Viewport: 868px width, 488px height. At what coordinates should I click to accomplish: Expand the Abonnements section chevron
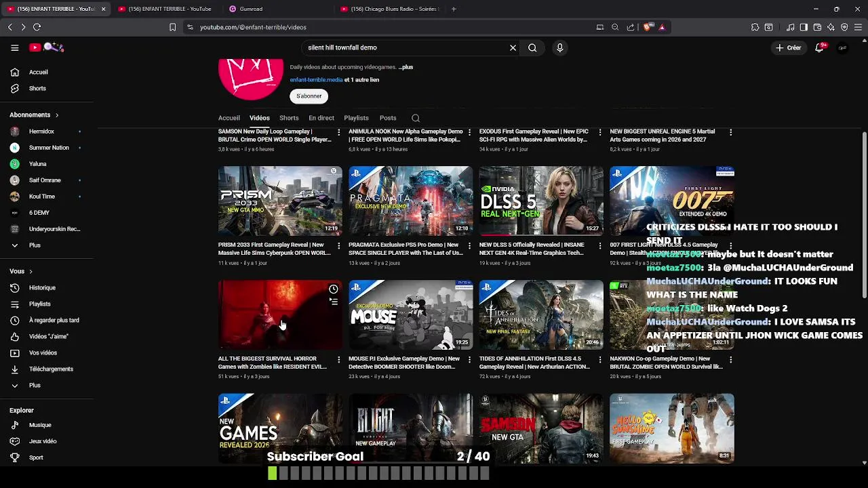[57, 115]
